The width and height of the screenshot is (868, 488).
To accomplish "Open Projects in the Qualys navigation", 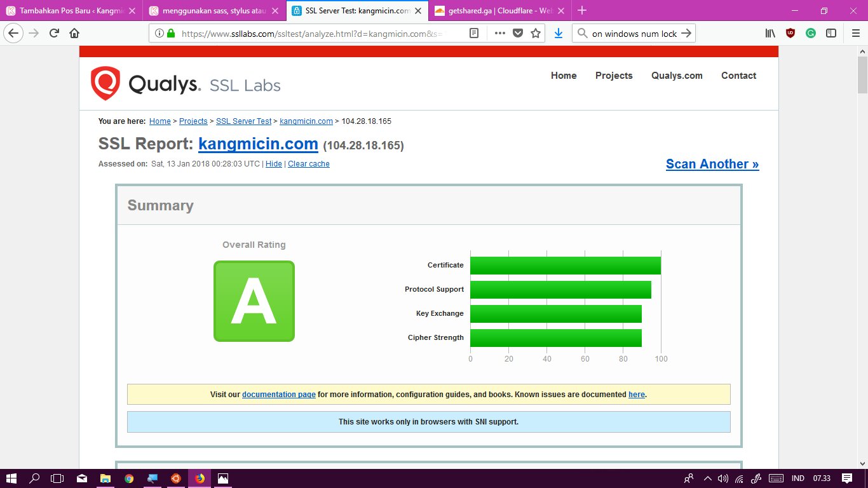I will pos(614,76).
